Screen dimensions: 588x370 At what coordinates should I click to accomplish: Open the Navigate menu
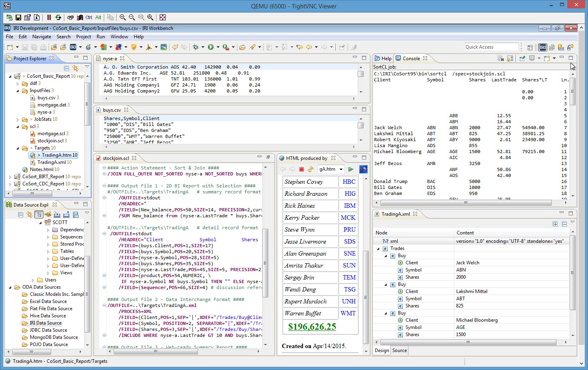[42, 37]
